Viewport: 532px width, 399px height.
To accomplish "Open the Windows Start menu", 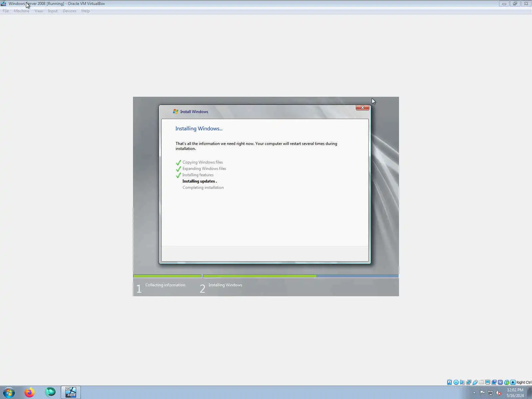I will click(9, 393).
